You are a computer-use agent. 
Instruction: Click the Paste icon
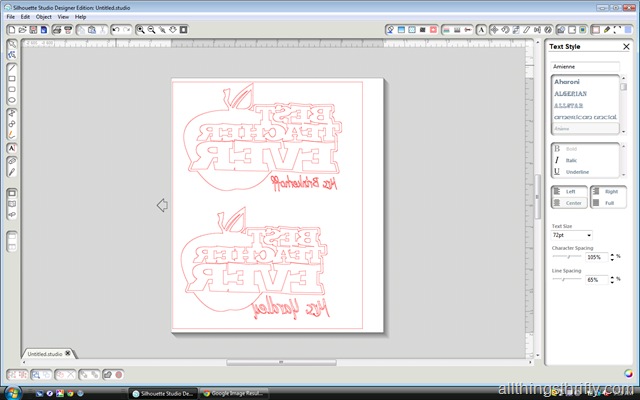coord(92,30)
